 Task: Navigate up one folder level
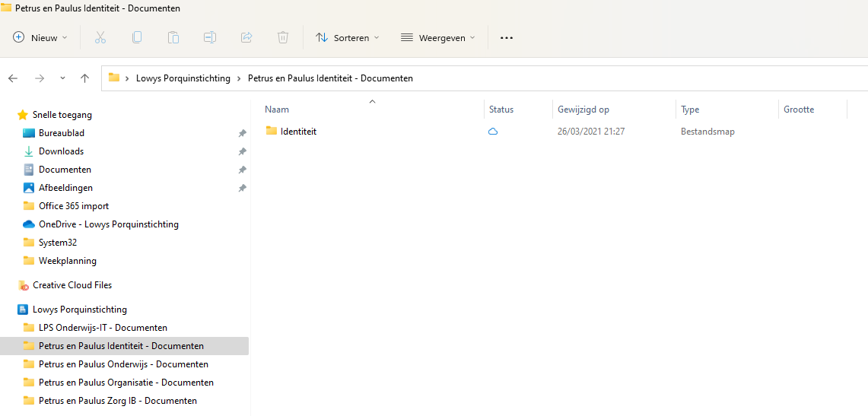[x=84, y=78]
